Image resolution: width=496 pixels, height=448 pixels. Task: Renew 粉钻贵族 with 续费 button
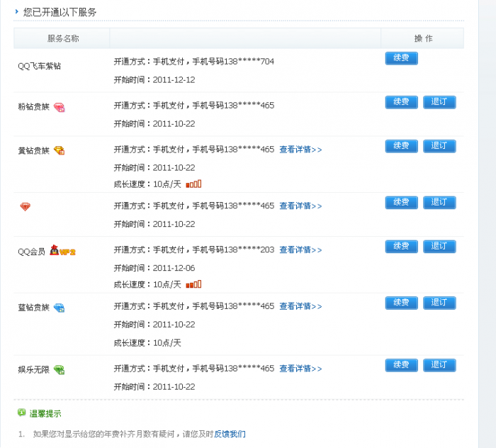[x=402, y=102]
